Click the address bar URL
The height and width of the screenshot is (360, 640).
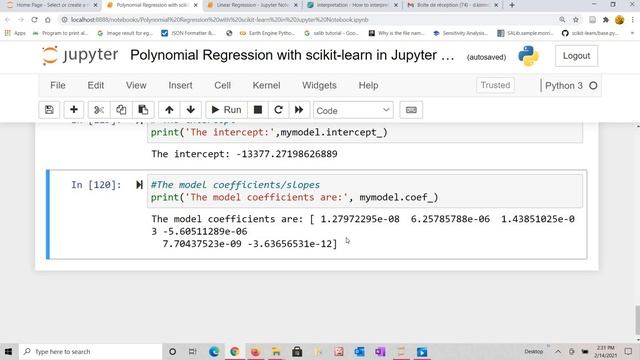219,20
